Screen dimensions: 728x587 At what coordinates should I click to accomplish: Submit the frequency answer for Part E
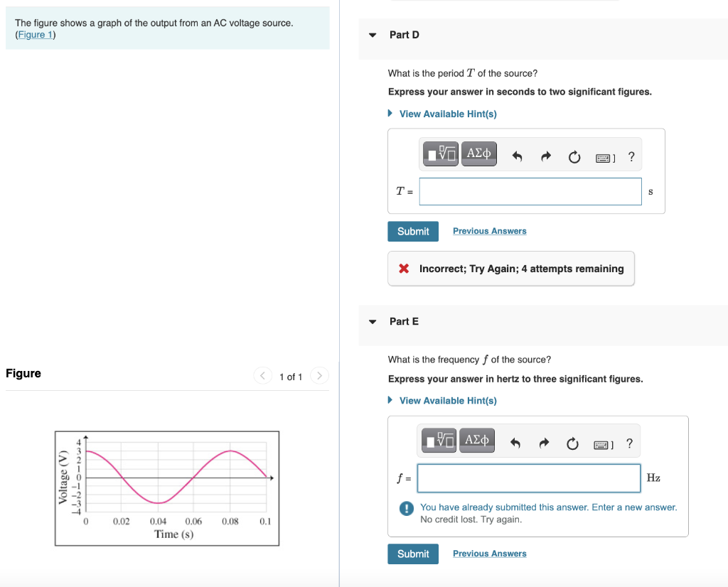click(412, 554)
